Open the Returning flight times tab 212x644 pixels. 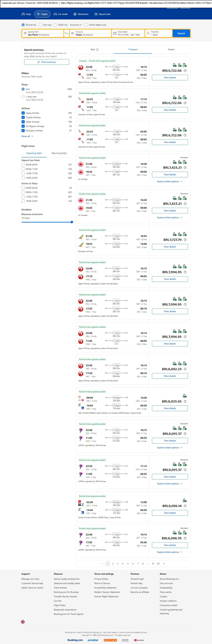click(59, 153)
